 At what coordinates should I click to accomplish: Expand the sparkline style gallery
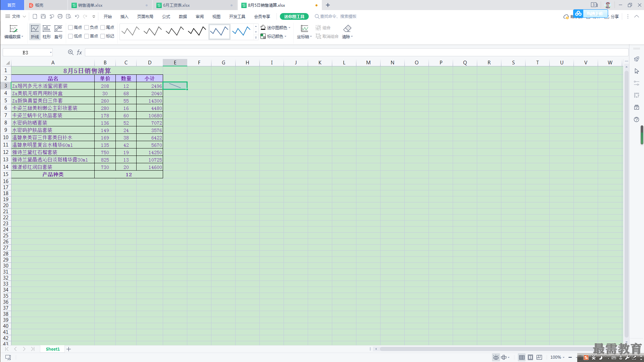coord(256,37)
